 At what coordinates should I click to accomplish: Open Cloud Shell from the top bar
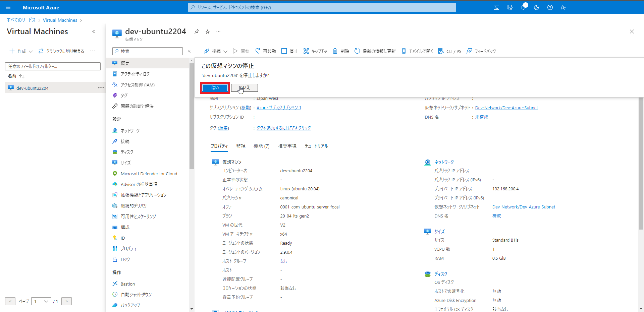tap(496, 7)
